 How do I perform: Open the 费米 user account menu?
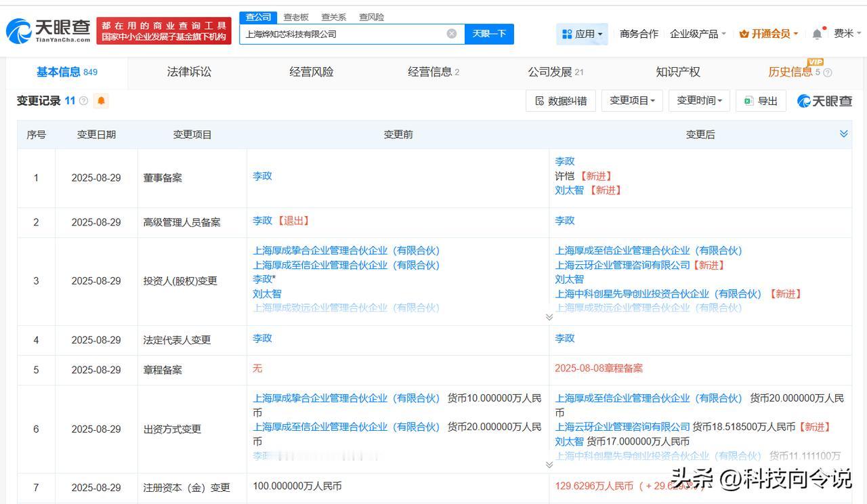point(847,34)
